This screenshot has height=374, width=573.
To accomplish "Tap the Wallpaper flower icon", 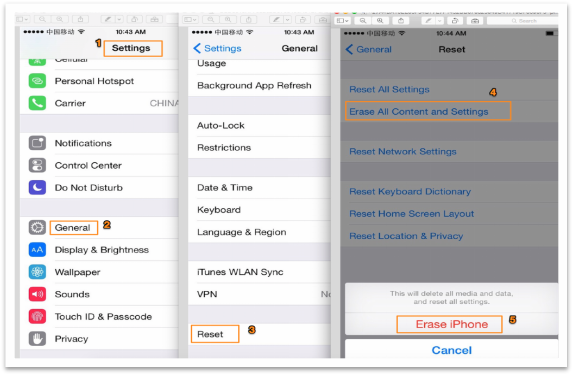I will click(37, 272).
